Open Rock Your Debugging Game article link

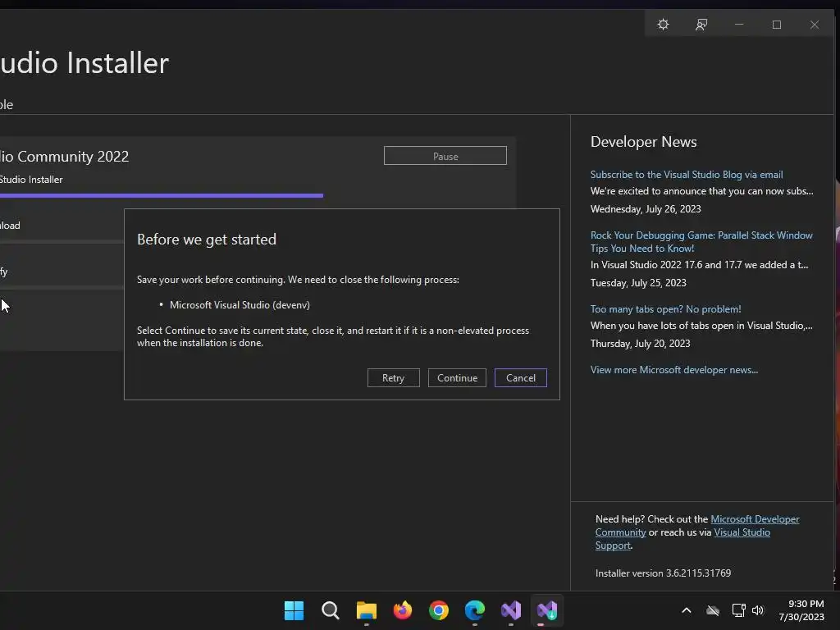[x=701, y=242]
